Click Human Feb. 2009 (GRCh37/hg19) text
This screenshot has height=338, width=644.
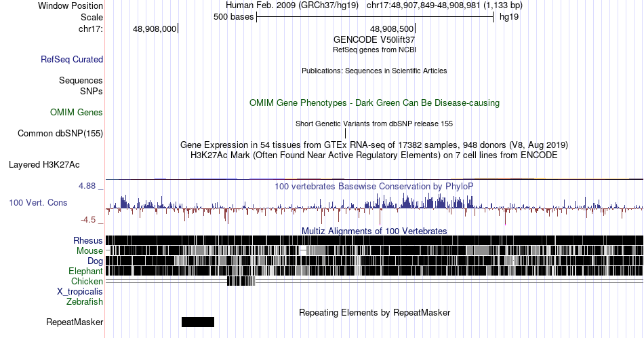coord(292,5)
